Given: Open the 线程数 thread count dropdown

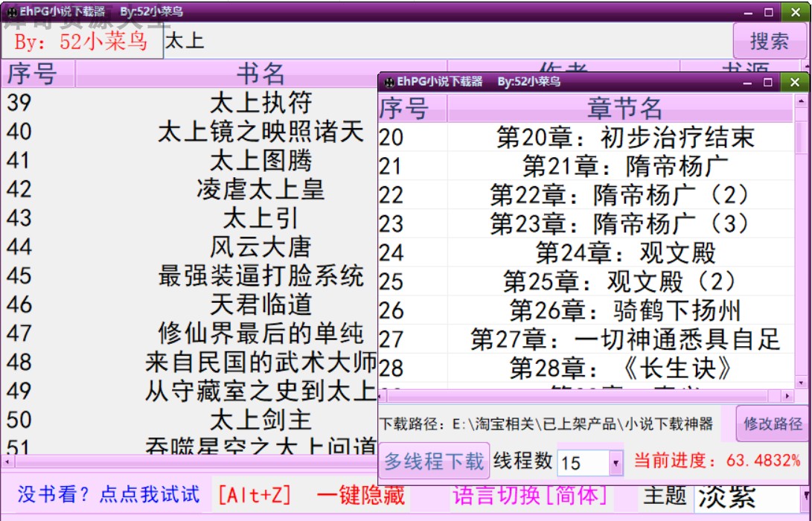Looking at the screenshot, I should point(616,462).
